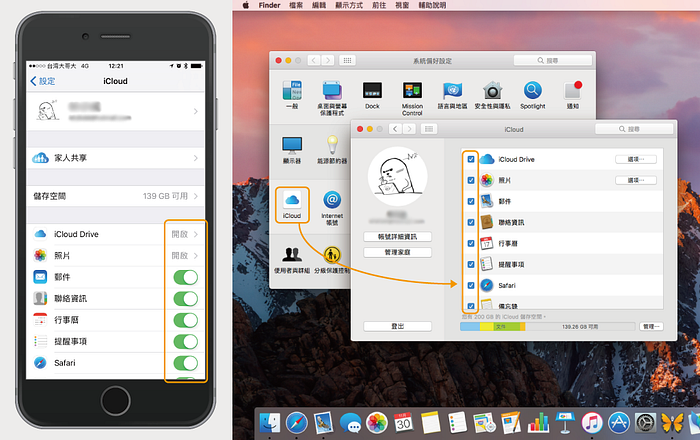Open 語言與地區 preferences icon
Screen dimensions: 700x440
coord(452,91)
